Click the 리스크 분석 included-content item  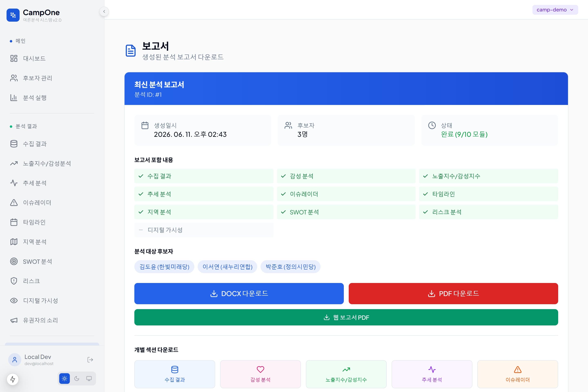coord(489,212)
